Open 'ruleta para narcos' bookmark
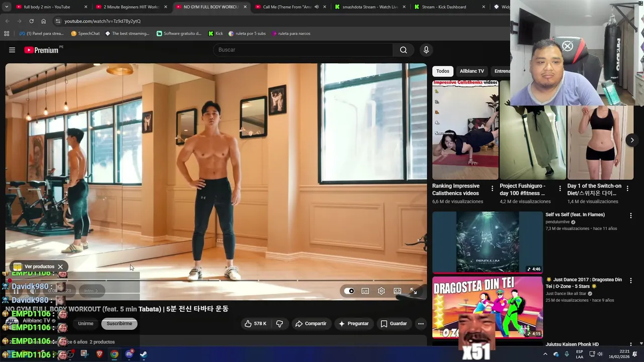The width and height of the screenshot is (644, 362). coord(291,33)
